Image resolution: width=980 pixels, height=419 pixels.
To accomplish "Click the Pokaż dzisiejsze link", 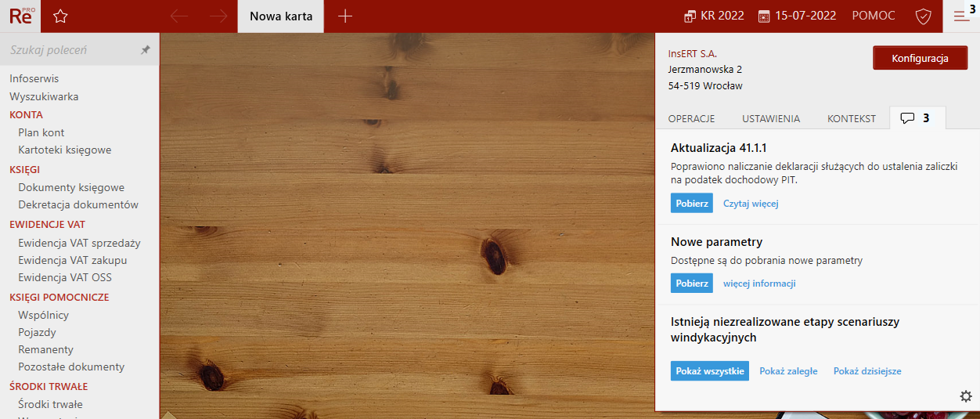I will pos(867,371).
